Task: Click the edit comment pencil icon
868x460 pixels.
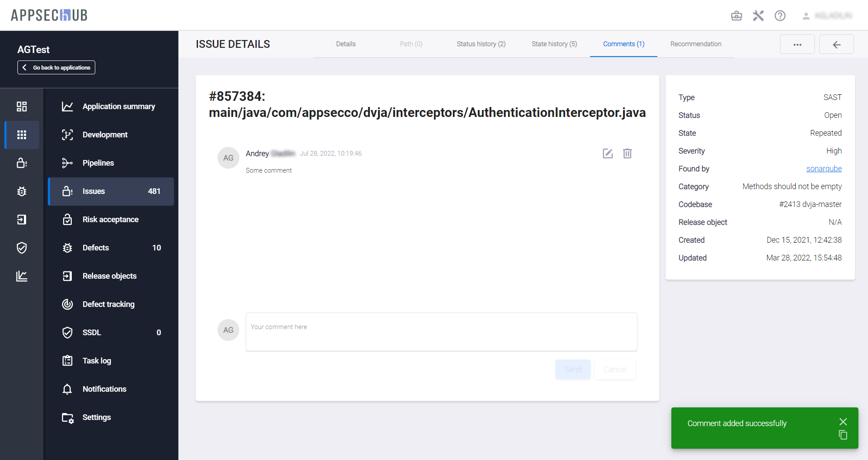Action: tap(607, 153)
